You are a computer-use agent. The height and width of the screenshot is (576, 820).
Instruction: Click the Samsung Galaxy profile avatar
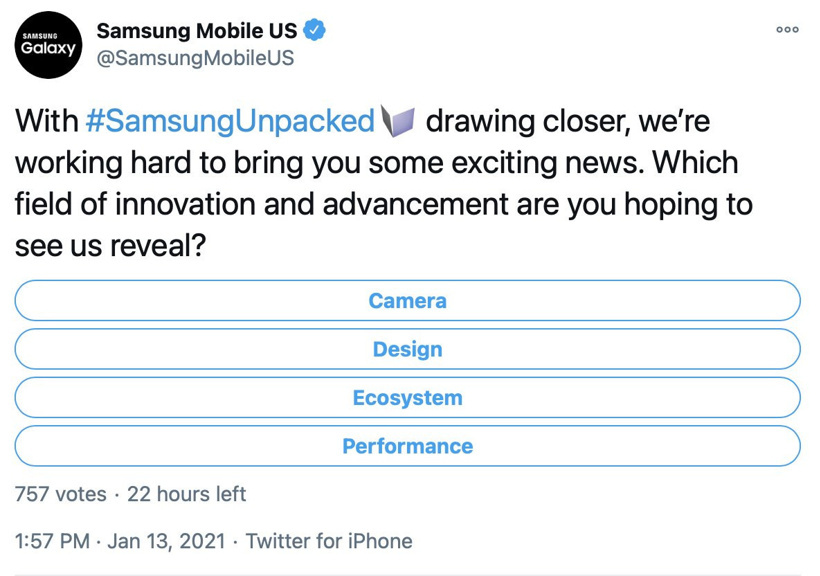48,45
